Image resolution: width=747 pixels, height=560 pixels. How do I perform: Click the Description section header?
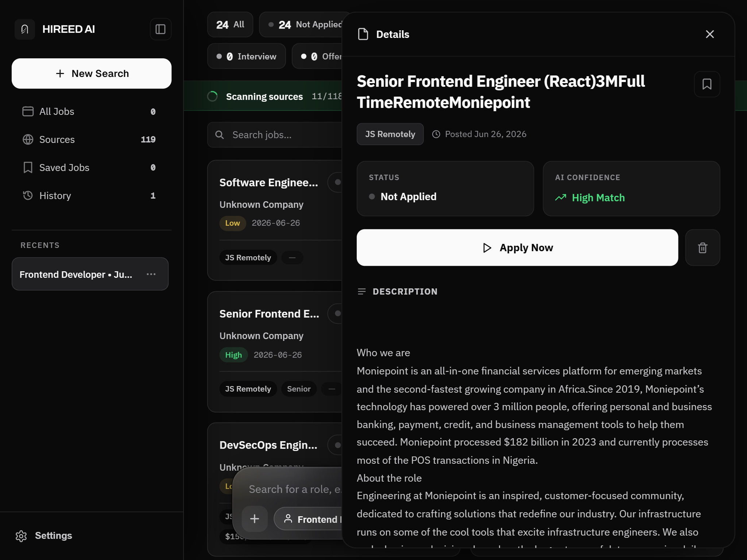click(398, 292)
